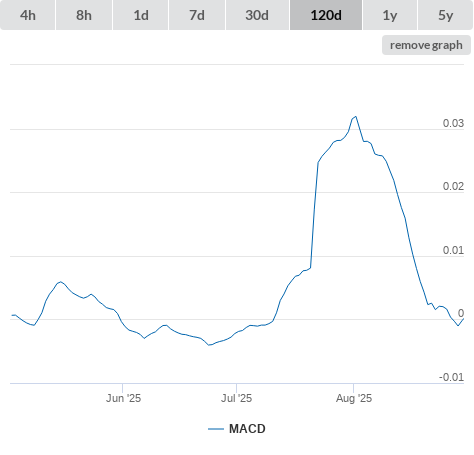This screenshot has width=474, height=455.
Task: Click the 0.03 y-axis value
Action: click(453, 123)
